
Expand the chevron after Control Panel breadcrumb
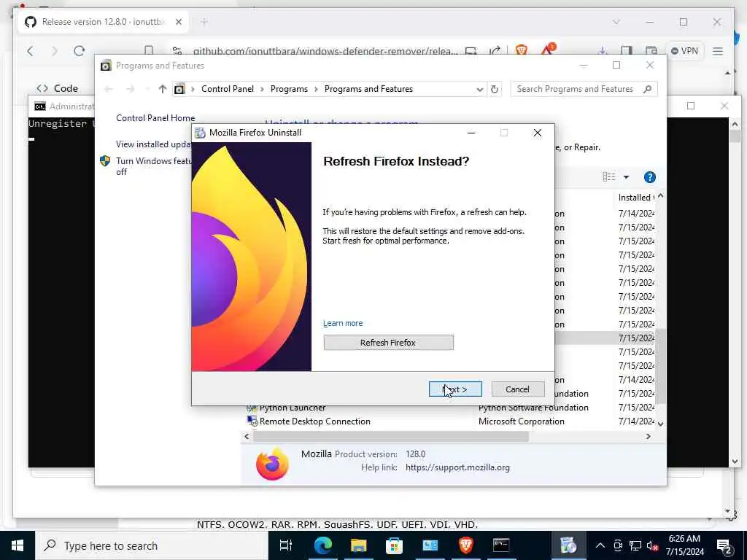(x=262, y=89)
